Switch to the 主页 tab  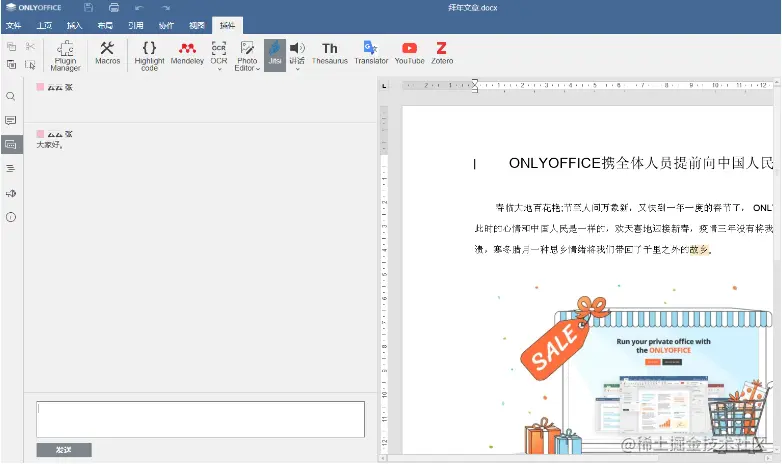coord(44,25)
